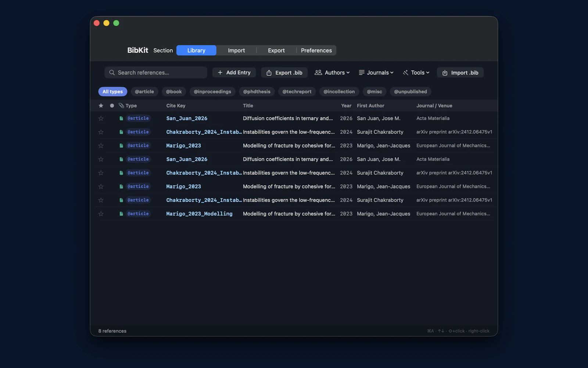This screenshot has height=368, width=588.
Task: Click Export .bib button
Action: click(284, 72)
